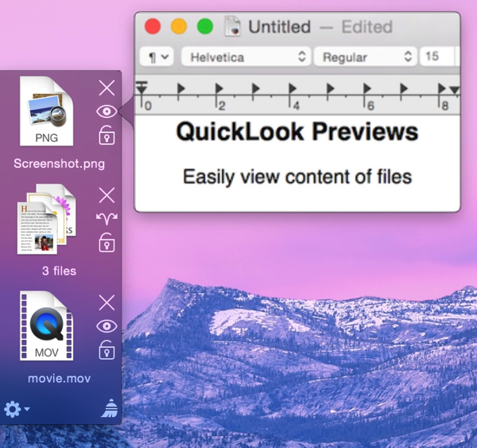Image resolution: width=477 pixels, height=448 pixels.
Task: Remove movie.mov from the shelf
Action: click(x=107, y=302)
